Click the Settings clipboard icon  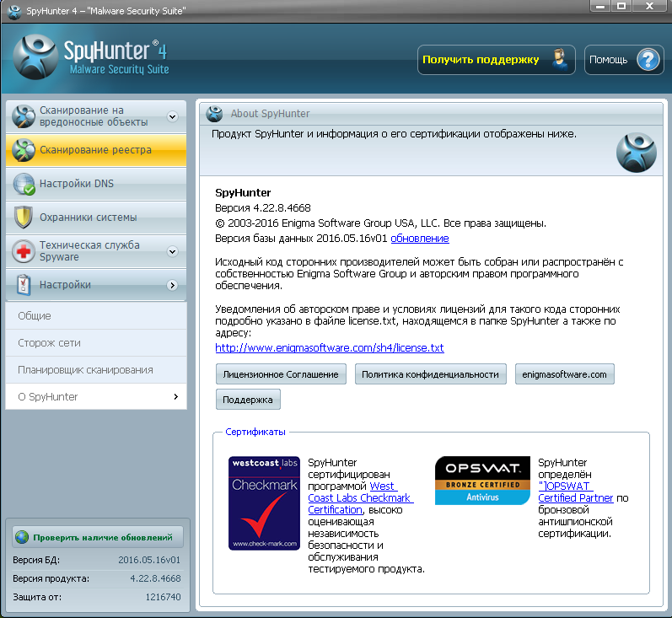click(x=24, y=285)
